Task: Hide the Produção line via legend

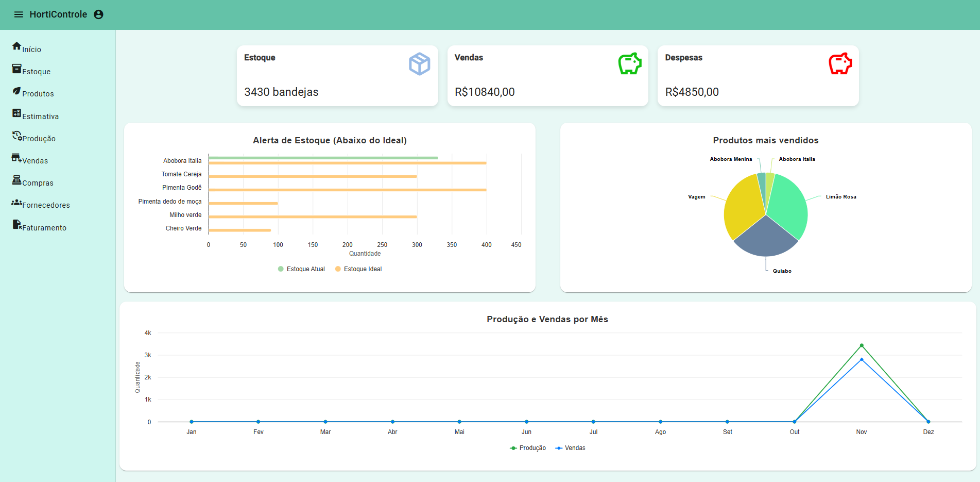Action: point(528,448)
